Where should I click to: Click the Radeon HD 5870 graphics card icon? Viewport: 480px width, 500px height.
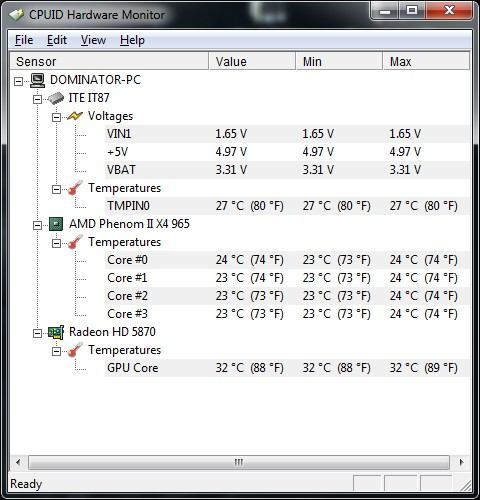56,332
